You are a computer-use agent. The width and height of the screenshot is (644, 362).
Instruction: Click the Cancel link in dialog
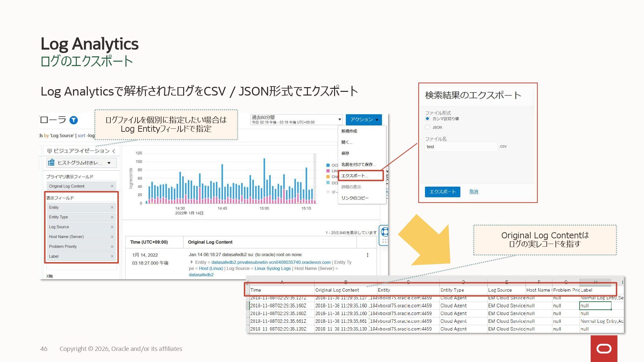coord(474,192)
